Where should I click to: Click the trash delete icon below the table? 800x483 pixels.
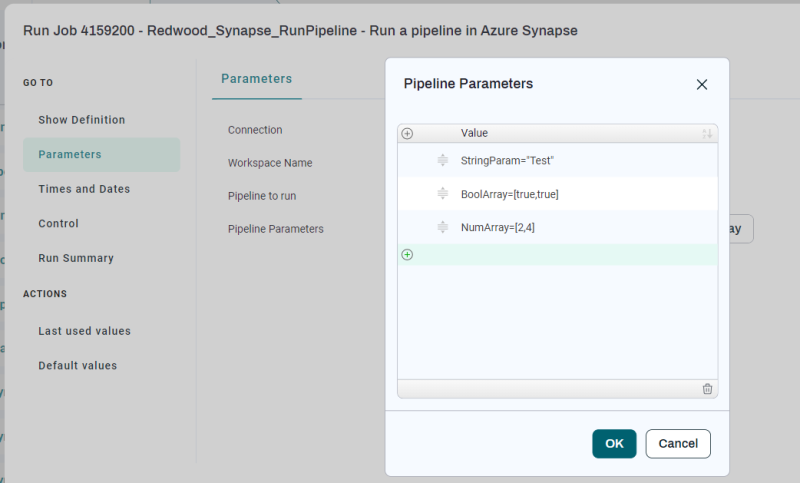pyautogui.click(x=707, y=389)
